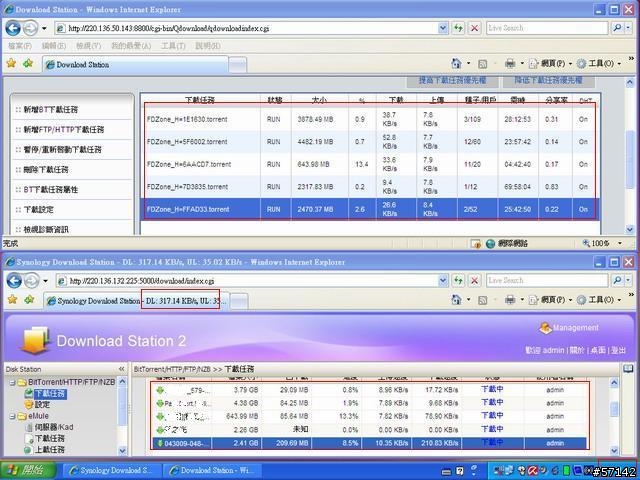Click Live Search box in Synology browser
This screenshot has width=640, height=480.
[x=547, y=280]
